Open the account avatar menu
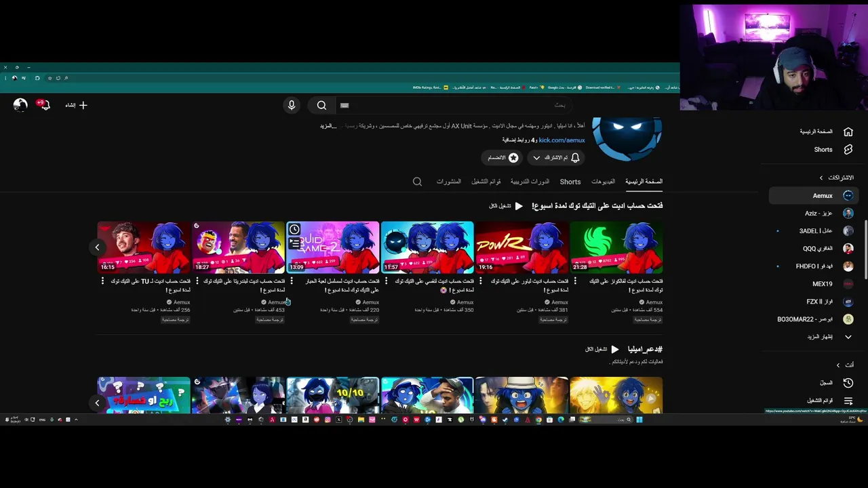 pyautogui.click(x=20, y=105)
